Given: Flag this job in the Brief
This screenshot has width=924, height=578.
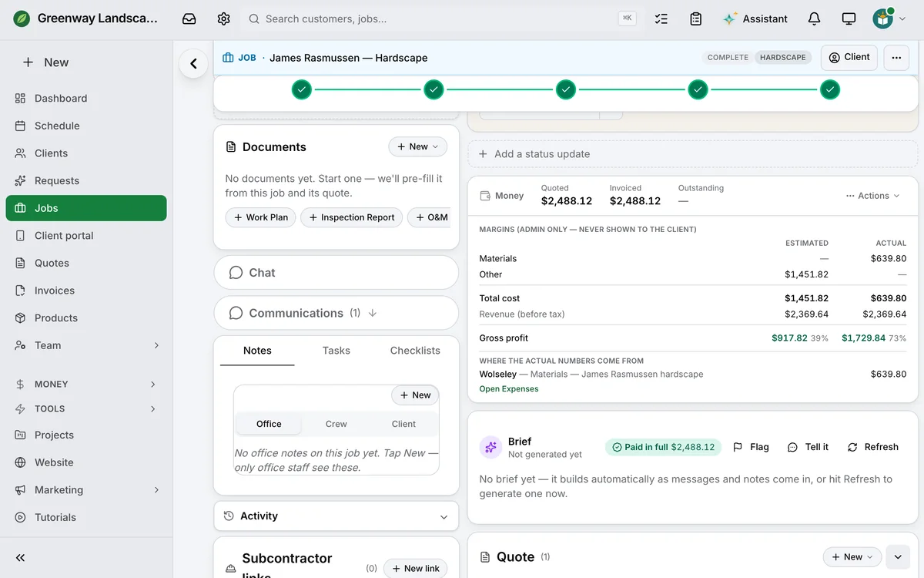Looking at the screenshot, I should (x=751, y=447).
